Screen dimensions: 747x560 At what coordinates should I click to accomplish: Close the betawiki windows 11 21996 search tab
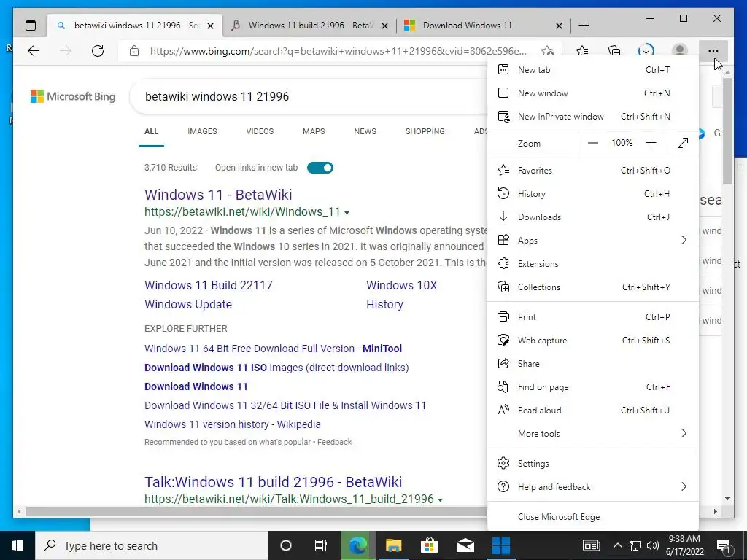[211, 26]
